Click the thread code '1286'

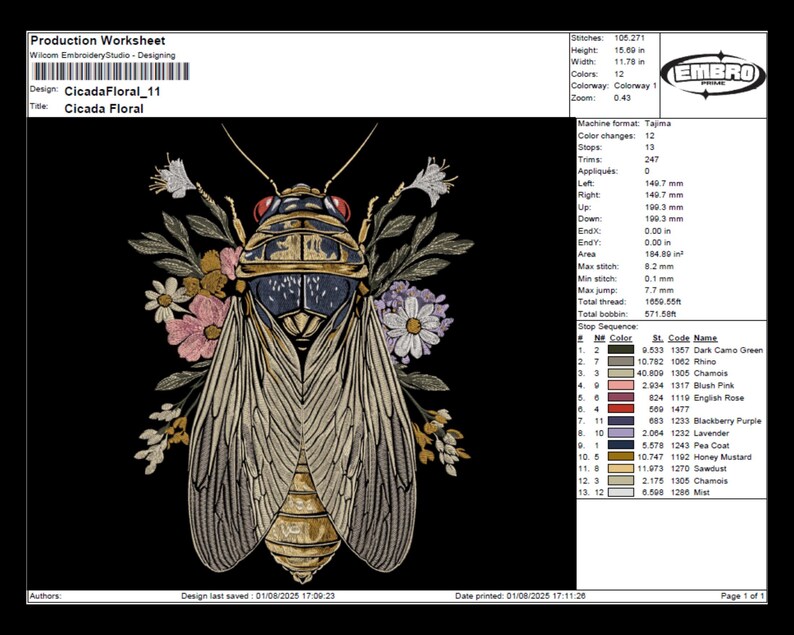click(679, 492)
